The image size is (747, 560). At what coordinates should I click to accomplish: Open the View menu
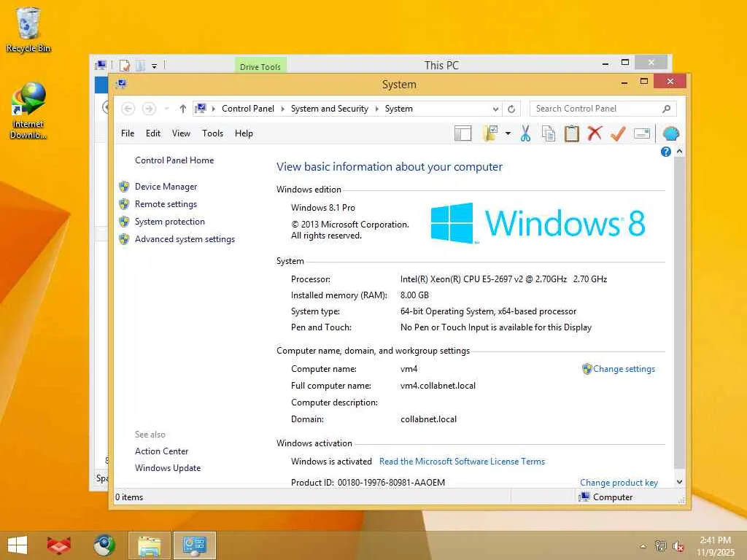[181, 133]
